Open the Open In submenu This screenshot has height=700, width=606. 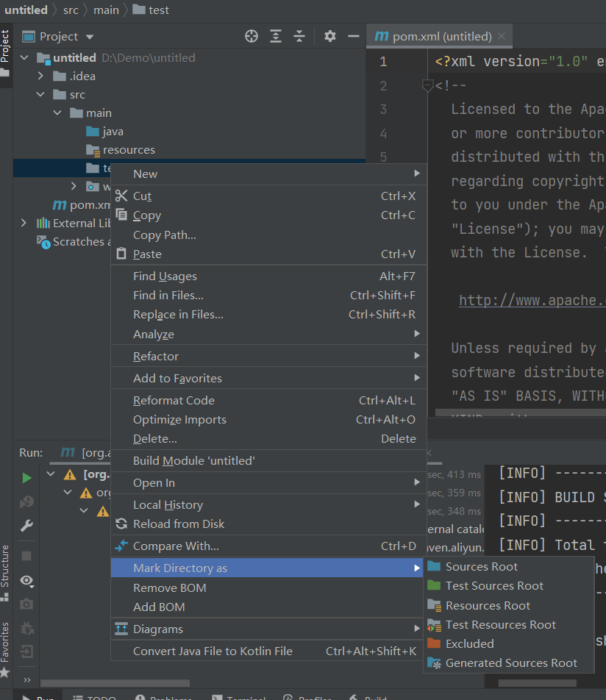pyautogui.click(x=268, y=482)
